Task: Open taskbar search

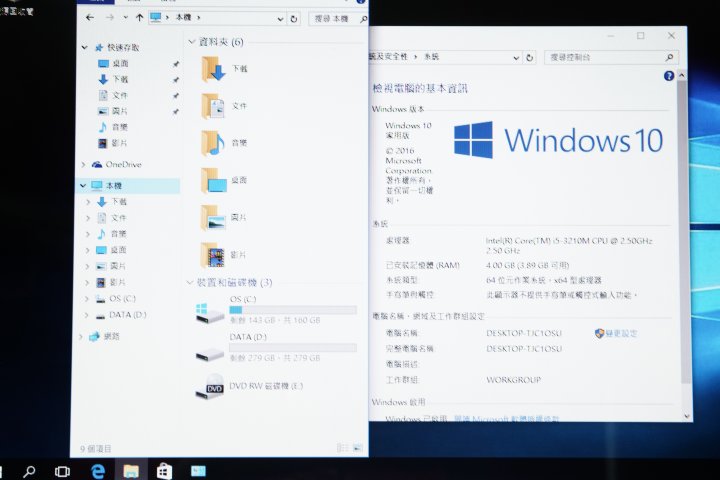Action: tap(29, 471)
